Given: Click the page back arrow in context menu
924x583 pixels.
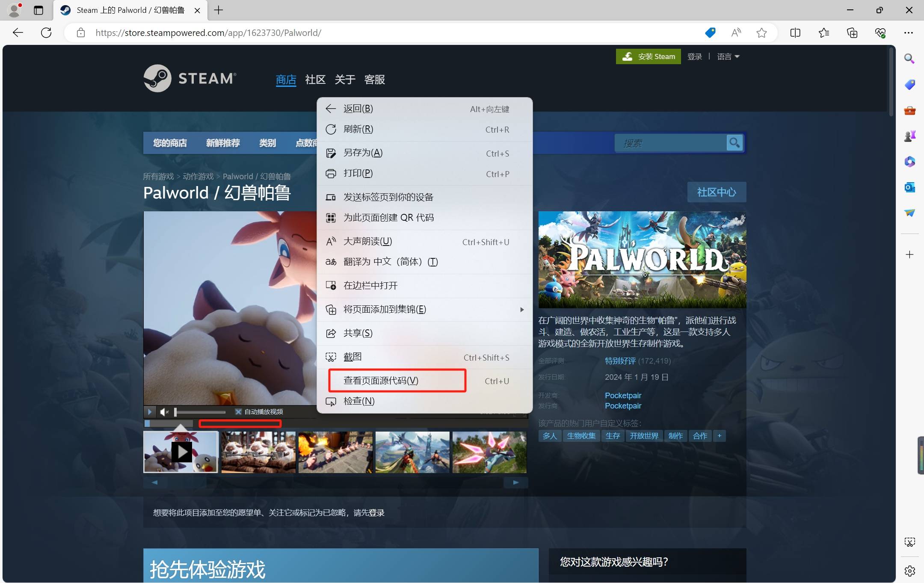Looking at the screenshot, I should [330, 108].
